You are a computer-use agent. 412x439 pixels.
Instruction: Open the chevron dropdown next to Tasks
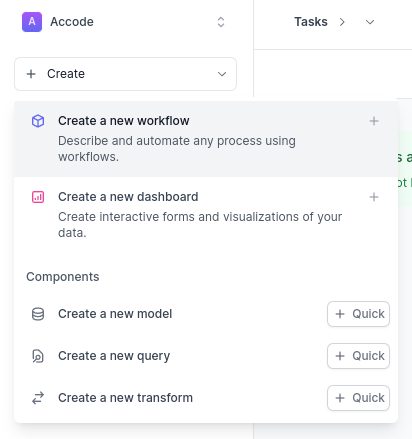point(370,22)
